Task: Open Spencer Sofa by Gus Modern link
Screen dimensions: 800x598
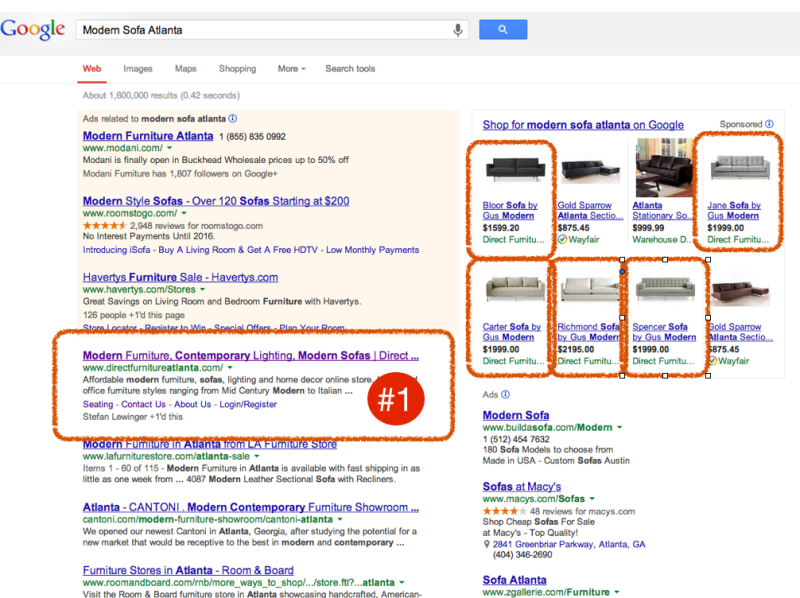Action: point(664,332)
